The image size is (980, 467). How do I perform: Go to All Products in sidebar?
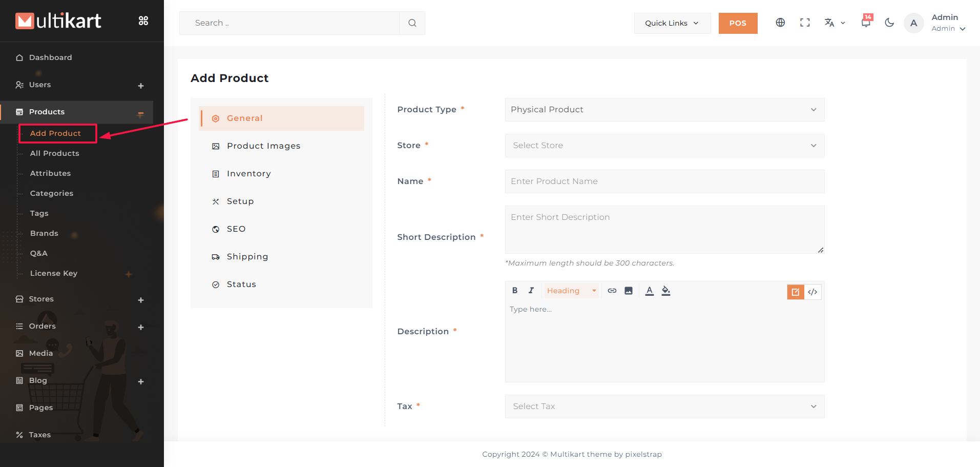coord(55,153)
